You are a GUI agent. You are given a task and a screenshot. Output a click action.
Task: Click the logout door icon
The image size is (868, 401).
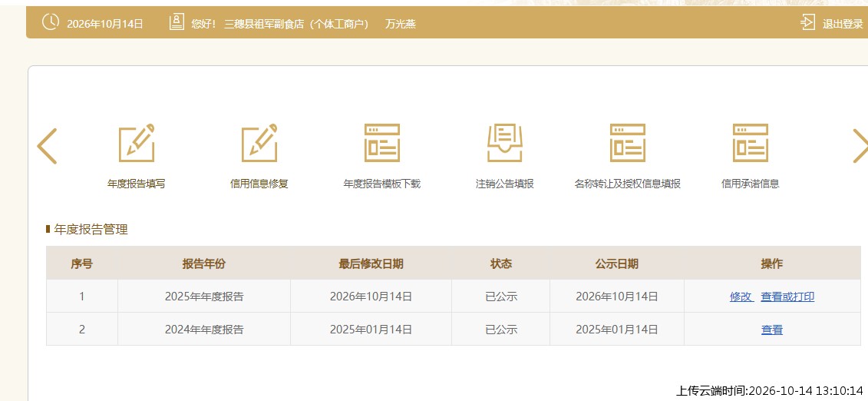point(807,23)
